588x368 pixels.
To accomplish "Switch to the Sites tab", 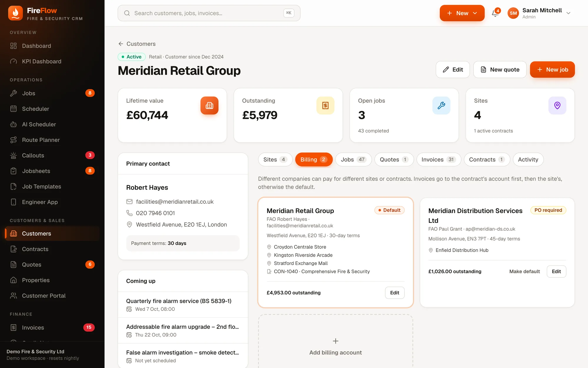I will (275, 160).
